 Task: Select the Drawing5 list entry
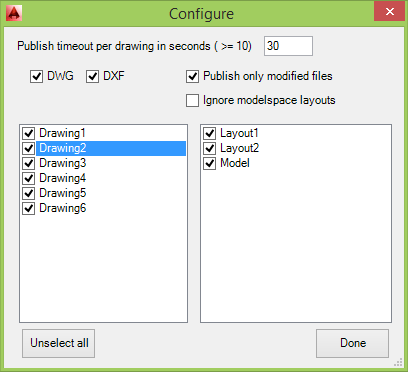tap(63, 193)
